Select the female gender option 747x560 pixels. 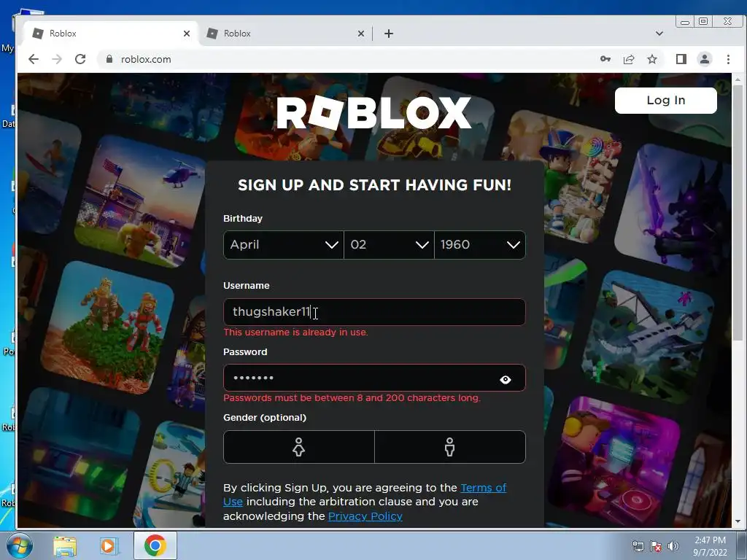click(x=298, y=447)
